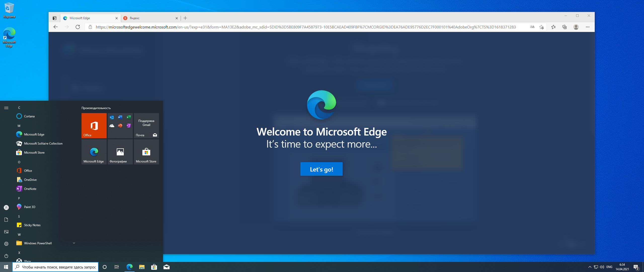Click the Power icon in Start
644x272 pixels.
tap(6, 256)
